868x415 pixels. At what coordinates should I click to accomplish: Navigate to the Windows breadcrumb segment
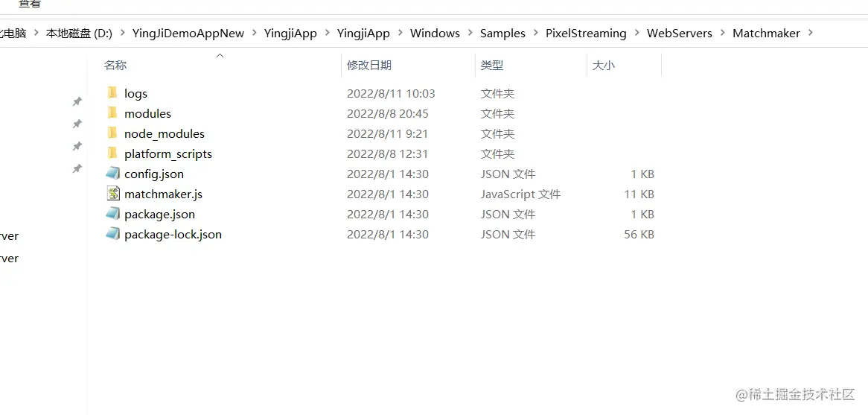pos(435,33)
